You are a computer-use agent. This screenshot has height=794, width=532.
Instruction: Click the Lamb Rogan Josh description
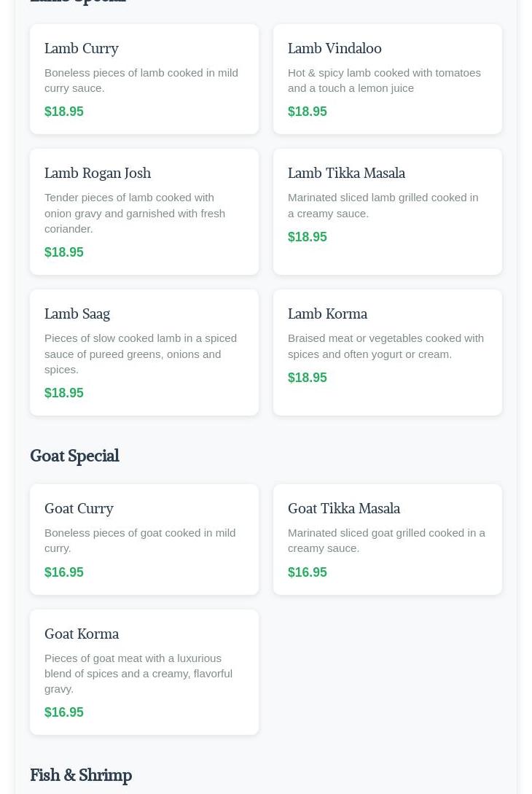click(x=135, y=213)
